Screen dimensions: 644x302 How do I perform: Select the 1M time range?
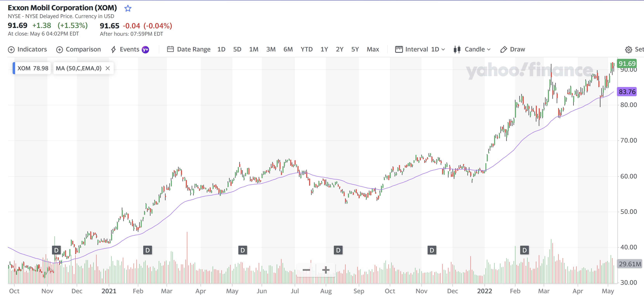253,49
